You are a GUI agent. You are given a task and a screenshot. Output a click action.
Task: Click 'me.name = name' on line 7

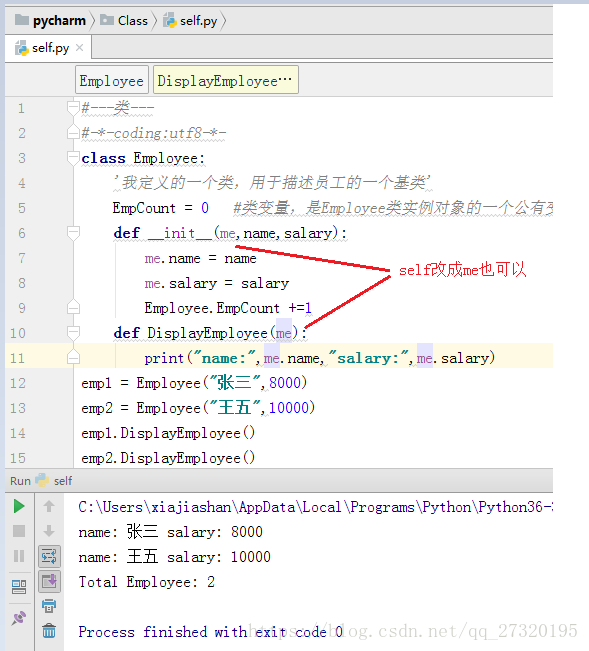200,258
